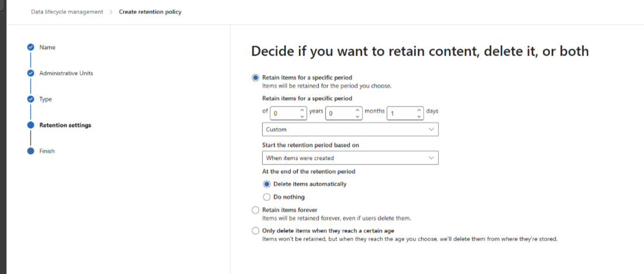This screenshot has width=644, height=274.
Task: Select the Retain items forever option
Action: click(x=255, y=210)
